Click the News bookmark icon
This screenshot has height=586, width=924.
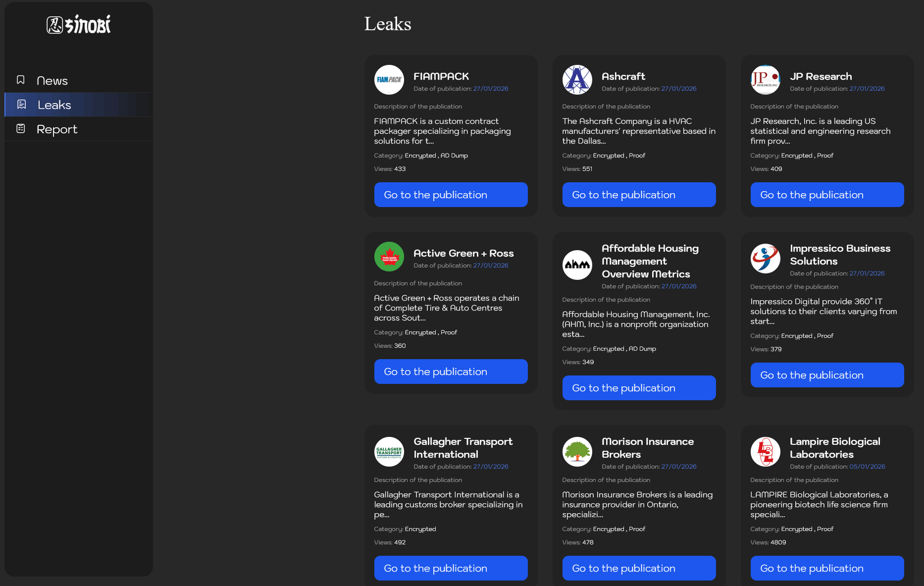21,80
